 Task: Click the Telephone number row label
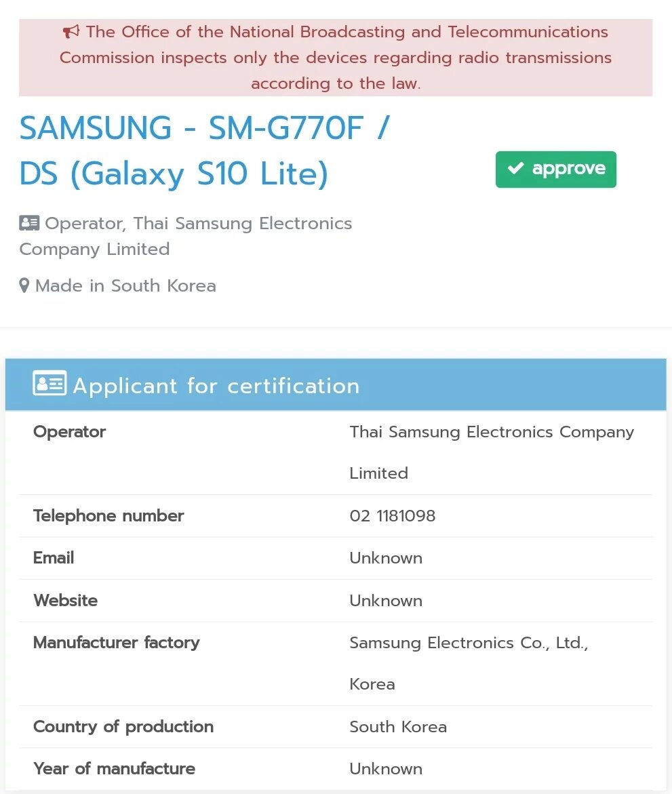(x=108, y=516)
